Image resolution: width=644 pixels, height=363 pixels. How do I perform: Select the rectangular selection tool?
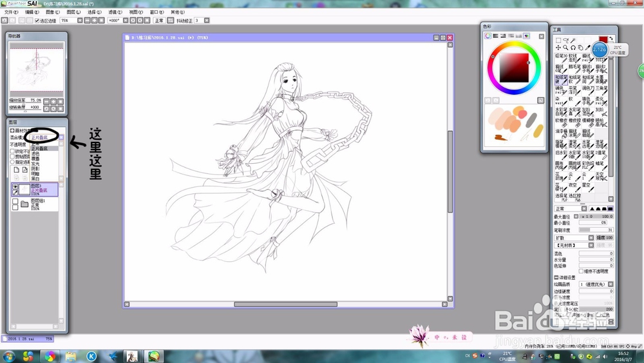[558, 40]
